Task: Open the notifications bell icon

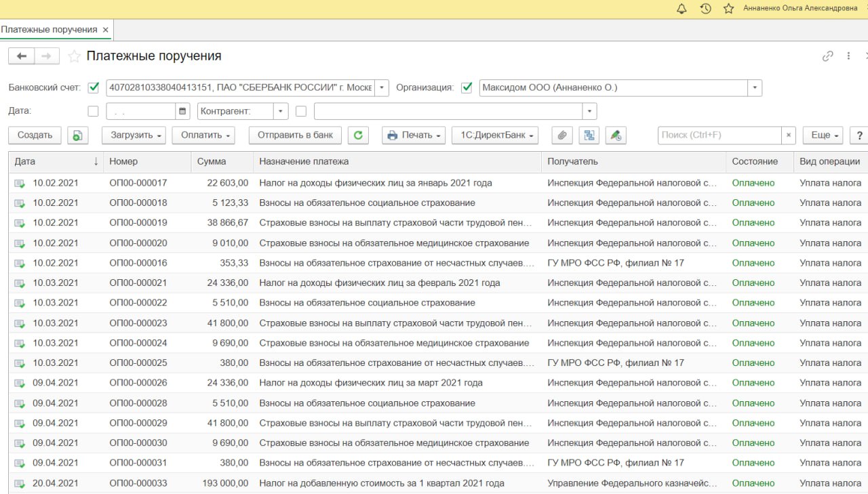Action: [x=682, y=9]
